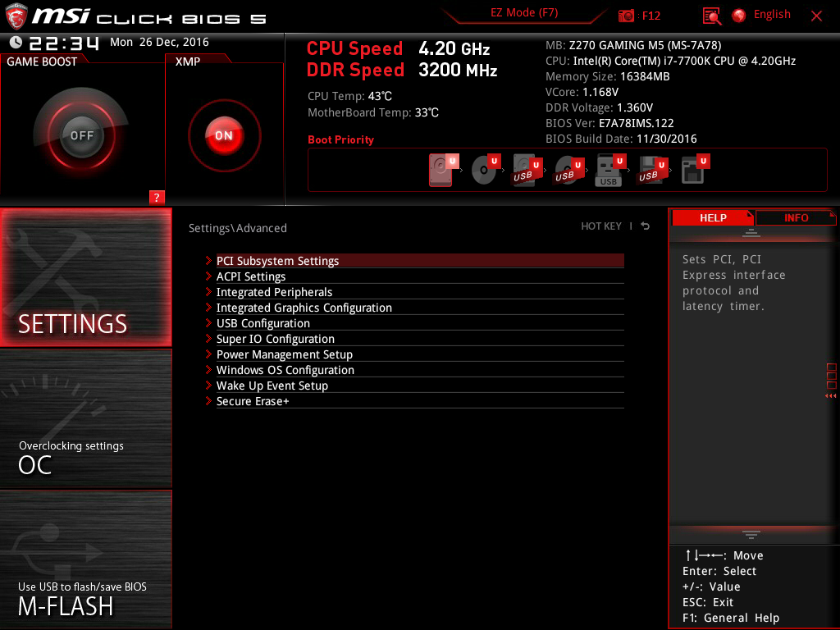
Task: Expand USB Configuration chevron
Action: pyautogui.click(x=209, y=323)
